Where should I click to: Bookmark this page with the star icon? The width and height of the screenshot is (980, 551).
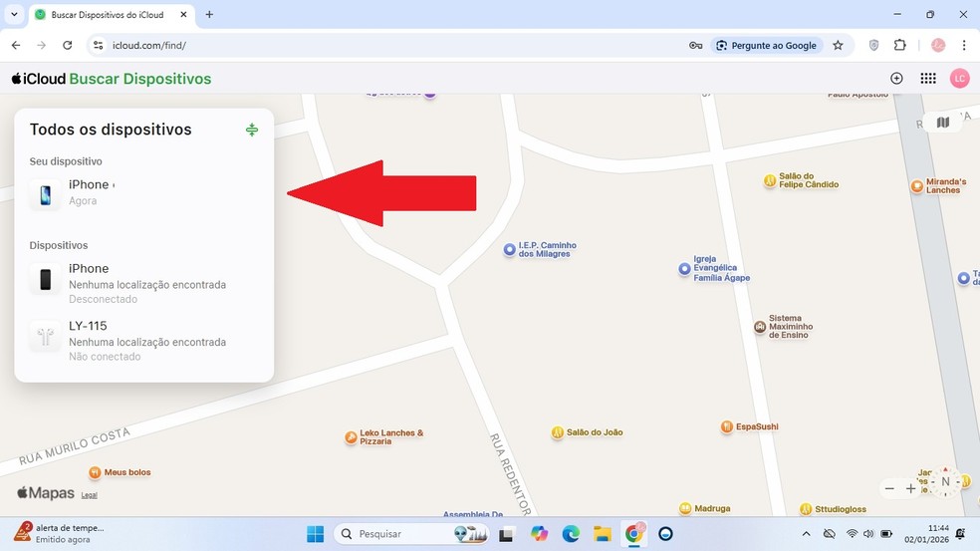[x=839, y=45]
